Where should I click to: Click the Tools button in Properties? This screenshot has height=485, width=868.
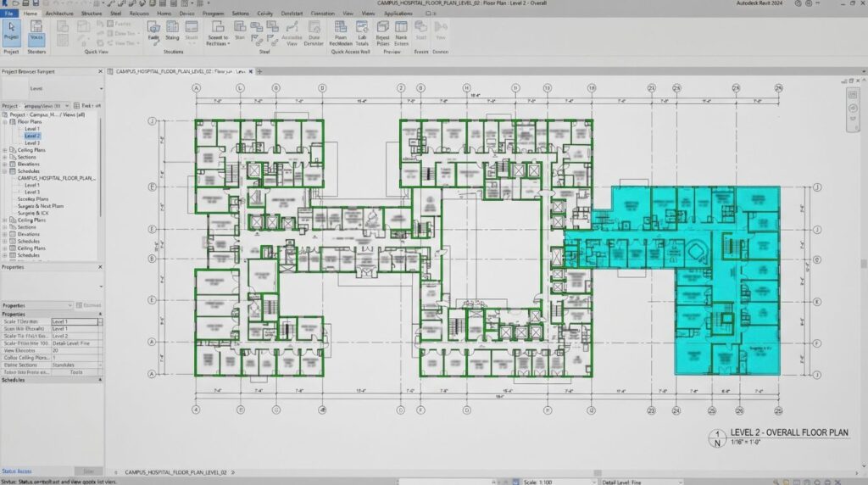[x=76, y=372]
